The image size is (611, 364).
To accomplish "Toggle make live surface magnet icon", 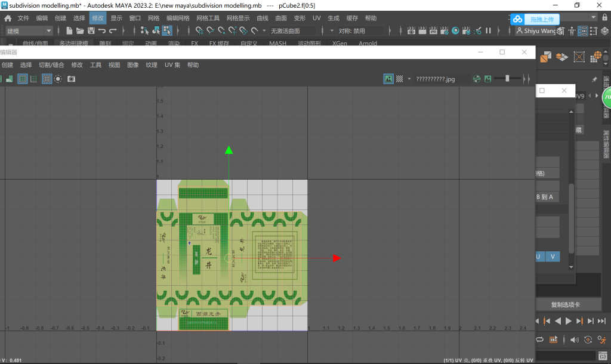I will pyautogui.click(x=255, y=31).
